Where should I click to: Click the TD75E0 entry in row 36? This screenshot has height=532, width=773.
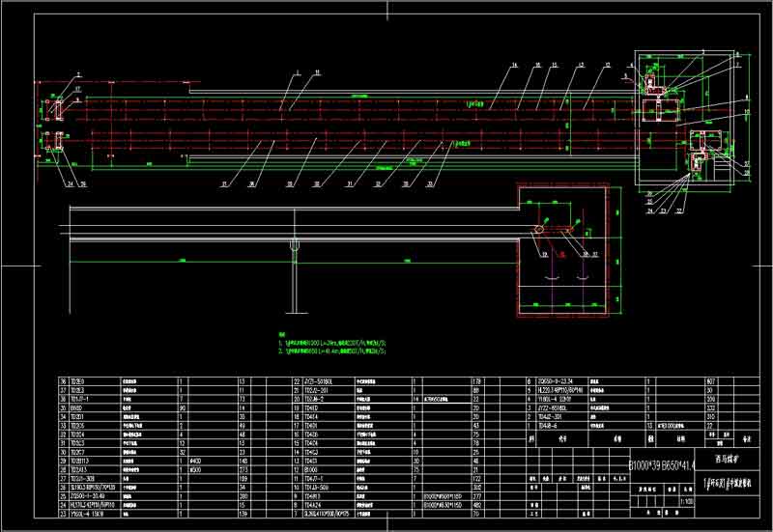(75, 382)
